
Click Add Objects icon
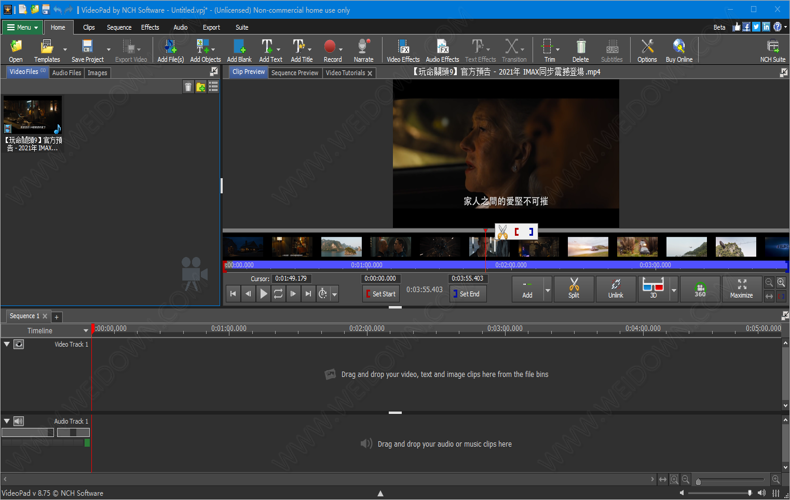tap(205, 51)
